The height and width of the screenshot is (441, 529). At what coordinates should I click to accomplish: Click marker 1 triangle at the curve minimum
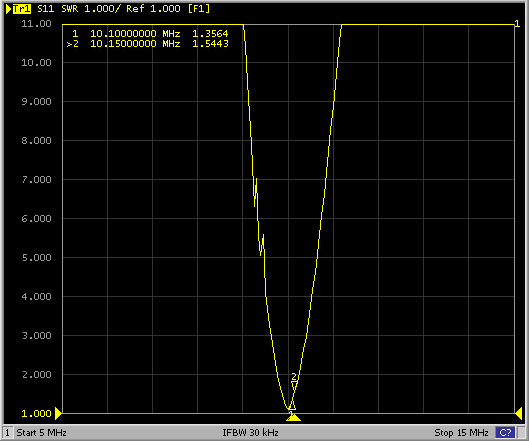pos(292,406)
